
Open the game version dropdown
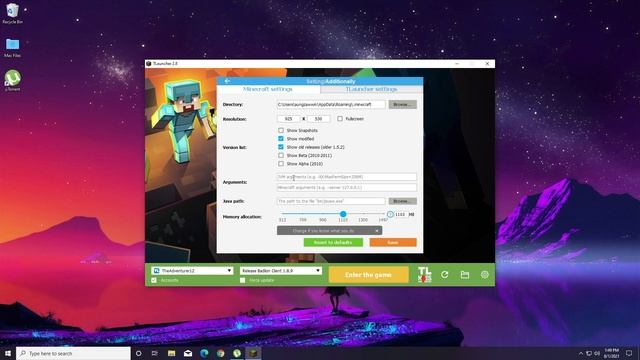coord(281,271)
